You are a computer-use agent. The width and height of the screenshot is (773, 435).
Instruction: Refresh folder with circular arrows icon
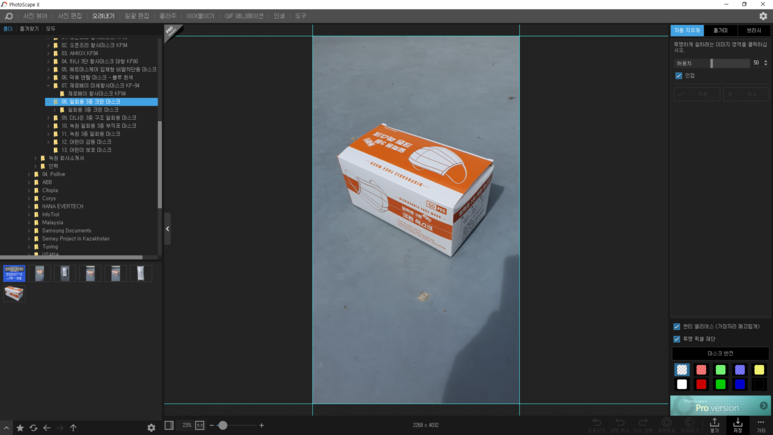34,428
